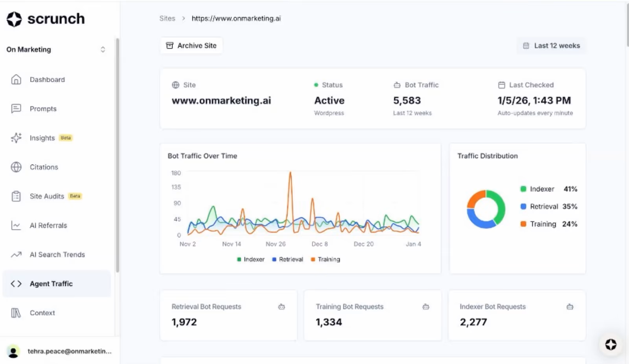
Task: Open the Citations section
Action: [x=56, y=167]
